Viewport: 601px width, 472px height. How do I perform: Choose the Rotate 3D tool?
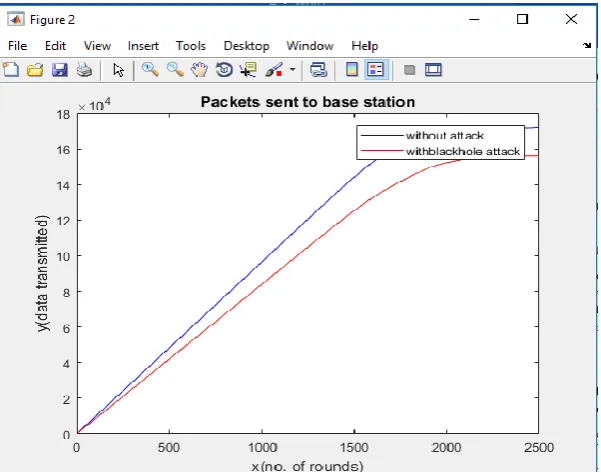(x=224, y=70)
